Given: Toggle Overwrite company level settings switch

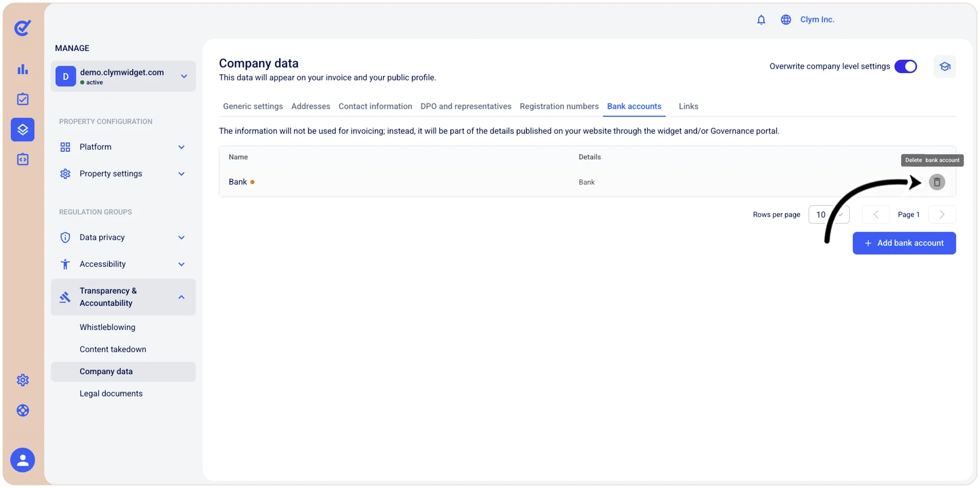Looking at the screenshot, I should pyautogui.click(x=905, y=66).
